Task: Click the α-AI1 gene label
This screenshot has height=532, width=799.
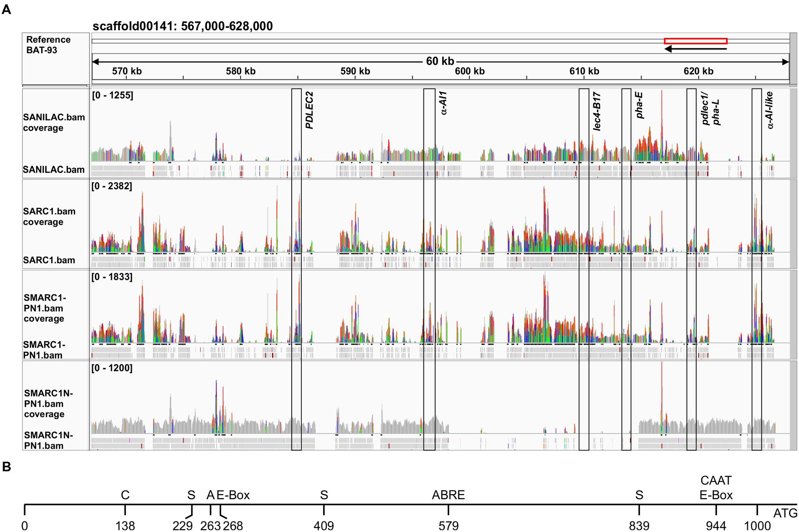Action: pos(443,103)
